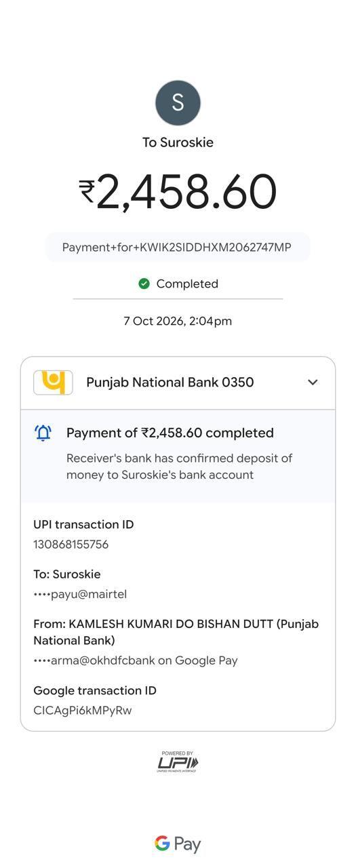Click the rupee symbol beside the amount
The height and width of the screenshot is (868, 356).
pyautogui.click(x=87, y=191)
